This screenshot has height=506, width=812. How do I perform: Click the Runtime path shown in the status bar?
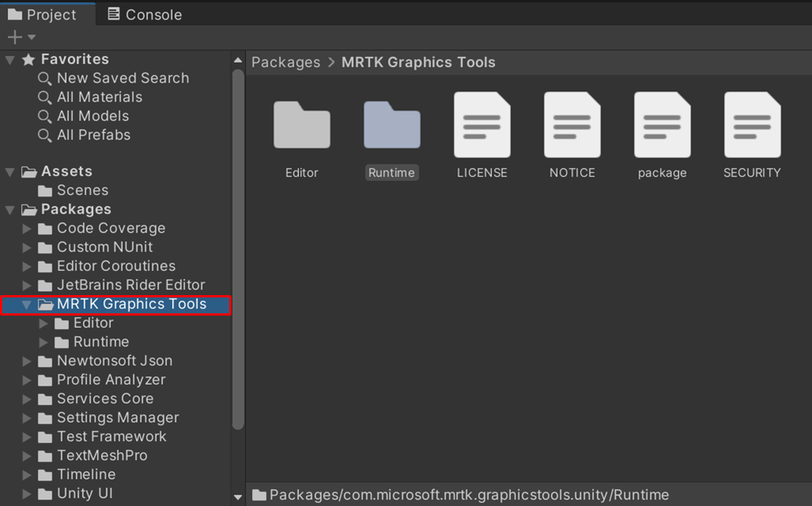coord(467,494)
